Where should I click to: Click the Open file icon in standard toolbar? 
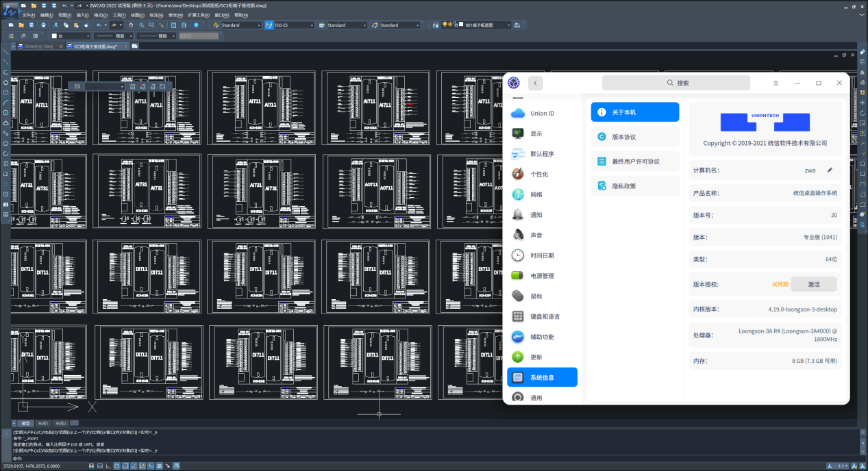coord(21,25)
